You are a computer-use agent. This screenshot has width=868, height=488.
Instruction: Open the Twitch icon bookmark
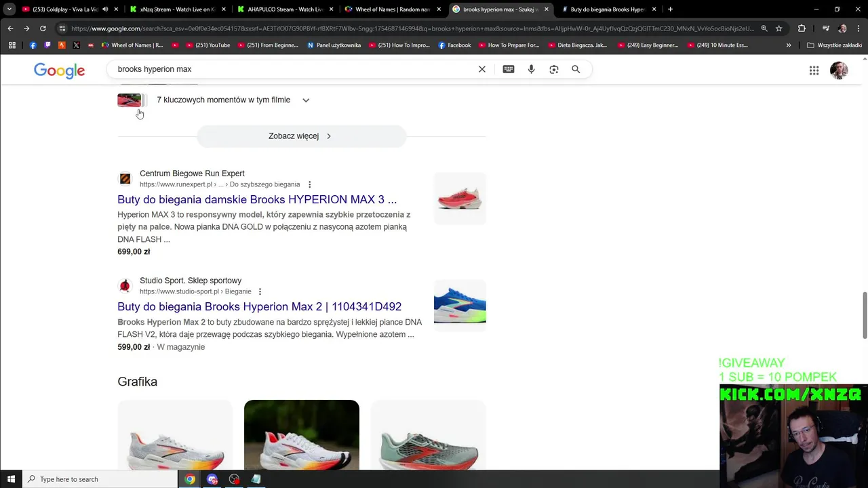(47, 45)
